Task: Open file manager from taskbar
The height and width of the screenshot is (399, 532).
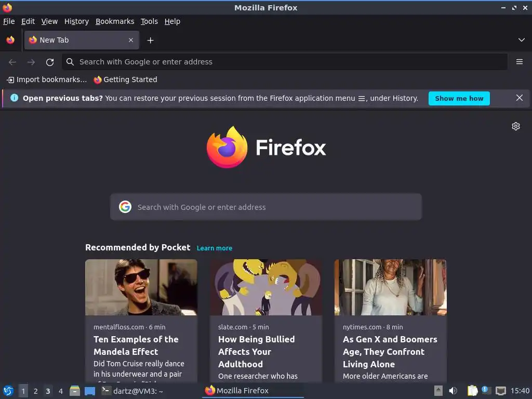Action: [x=75, y=391]
